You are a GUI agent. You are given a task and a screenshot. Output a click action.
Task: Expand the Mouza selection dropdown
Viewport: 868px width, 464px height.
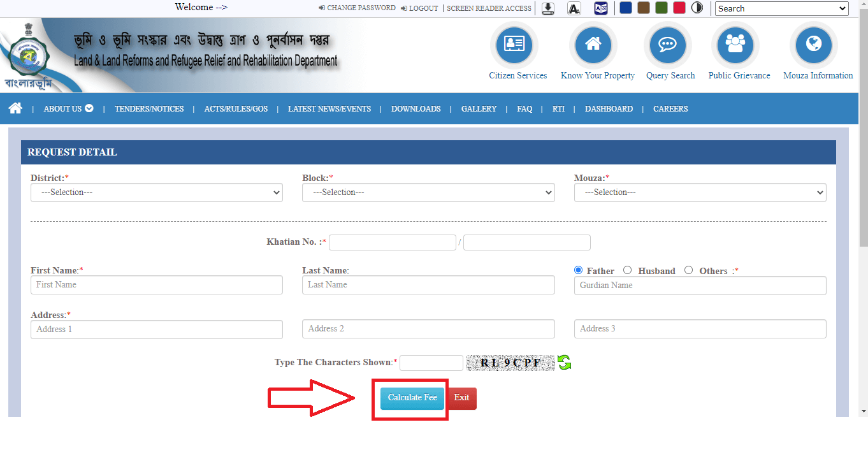700,192
